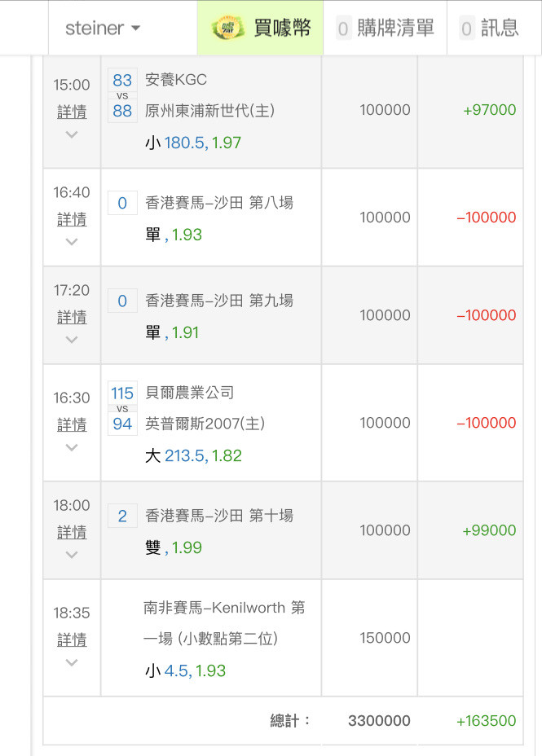Click 詳情 link for 18:00 race

(x=72, y=532)
